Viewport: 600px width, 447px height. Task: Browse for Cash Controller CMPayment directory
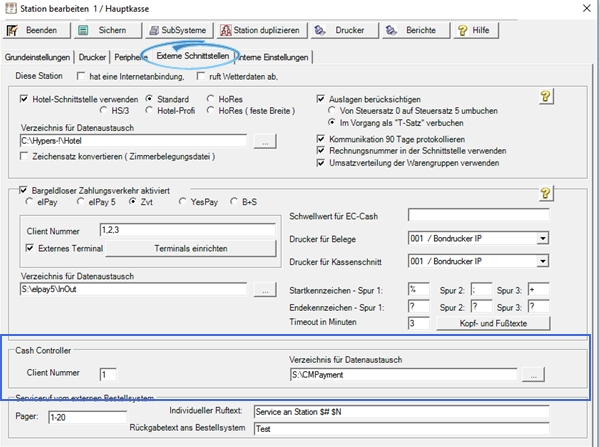point(533,375)
